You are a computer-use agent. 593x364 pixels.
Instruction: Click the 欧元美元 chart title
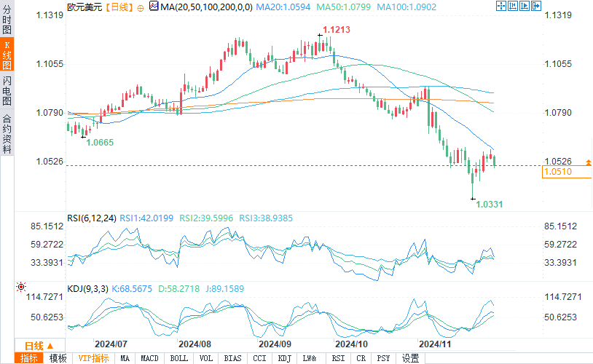click(85, 7)
